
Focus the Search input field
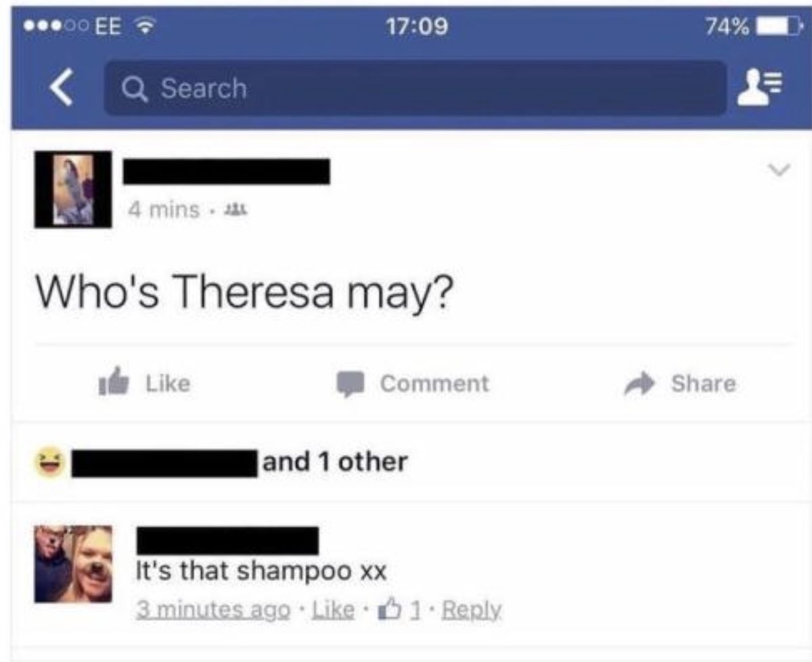pyautogui.click(x=415, y=88)
